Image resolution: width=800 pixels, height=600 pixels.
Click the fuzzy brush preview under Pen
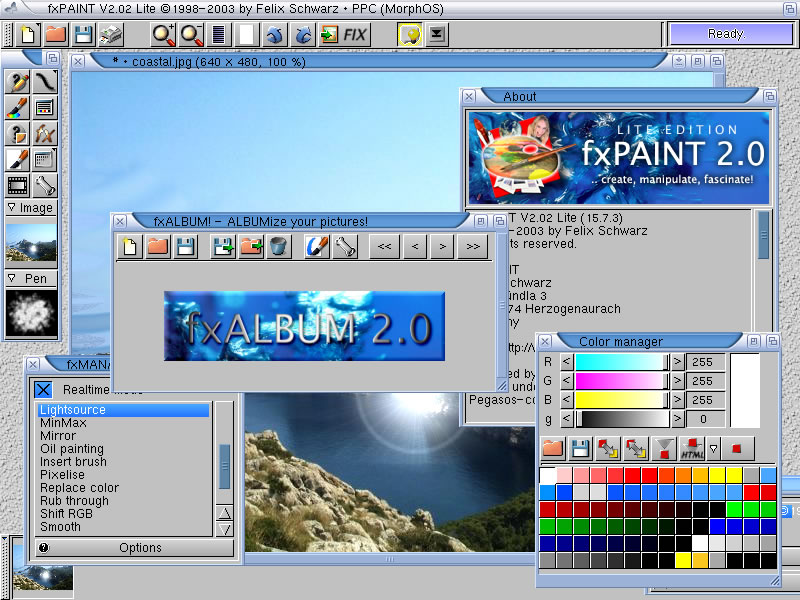click(31, 313)
